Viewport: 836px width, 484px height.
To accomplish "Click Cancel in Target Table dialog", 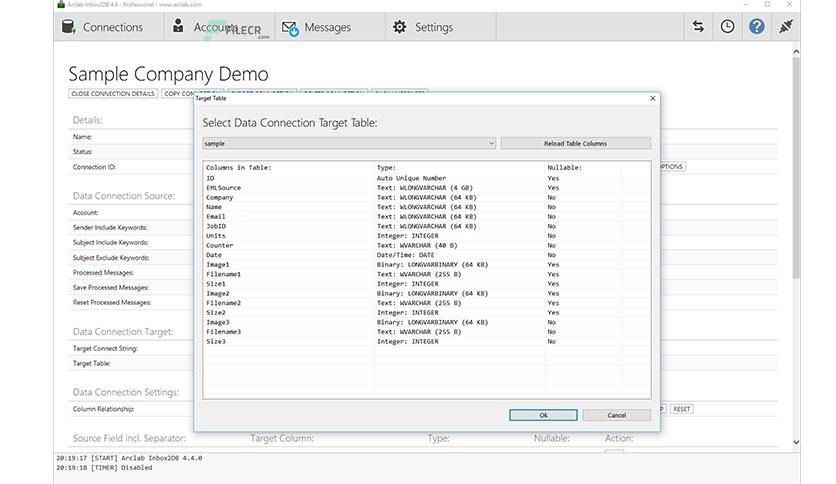I will (616, 415).
